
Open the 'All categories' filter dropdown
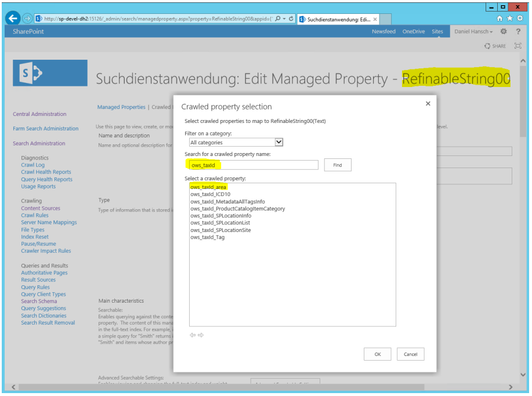278,142
